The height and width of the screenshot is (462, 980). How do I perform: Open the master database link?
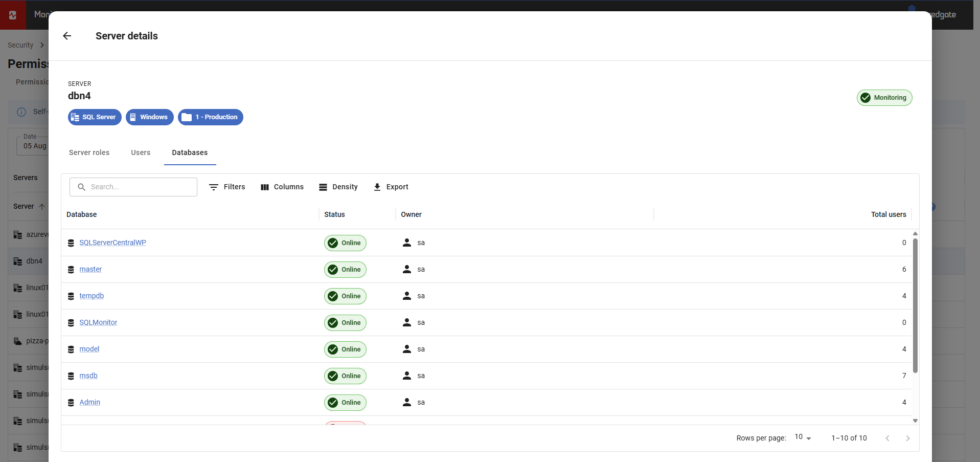click(90, 269)
